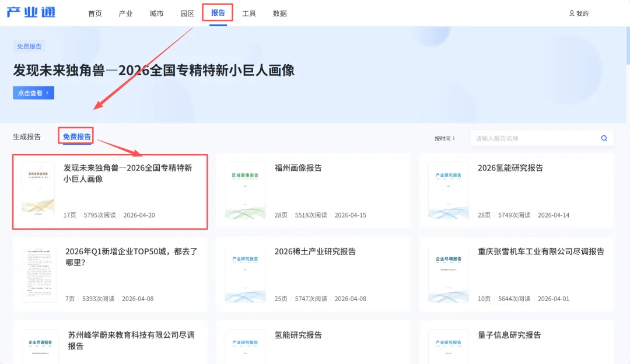Select the 报告 navigation tab
Screen dimensions: 630x364
(218, 13)
